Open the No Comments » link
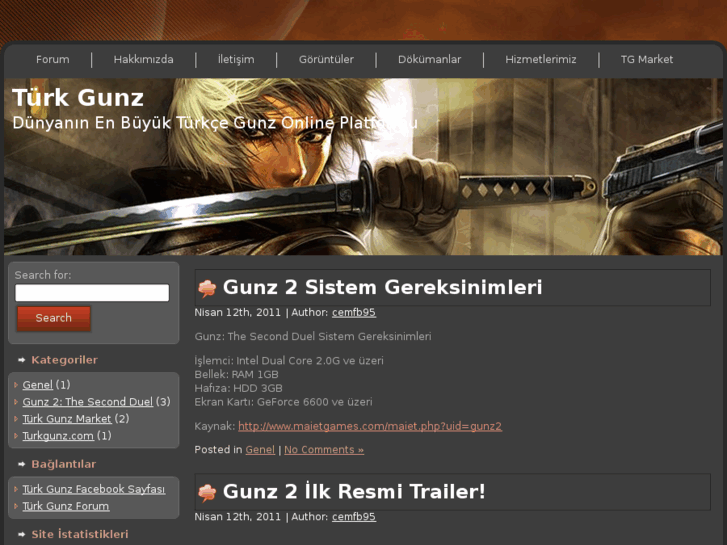This screenshot has height=545, width=727. coord(324,450)
